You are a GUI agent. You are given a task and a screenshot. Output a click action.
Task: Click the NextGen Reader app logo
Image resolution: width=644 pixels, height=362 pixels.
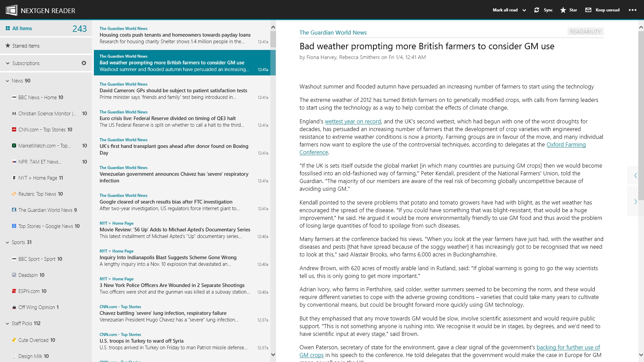pyautogui.click(x=11, y=9)
